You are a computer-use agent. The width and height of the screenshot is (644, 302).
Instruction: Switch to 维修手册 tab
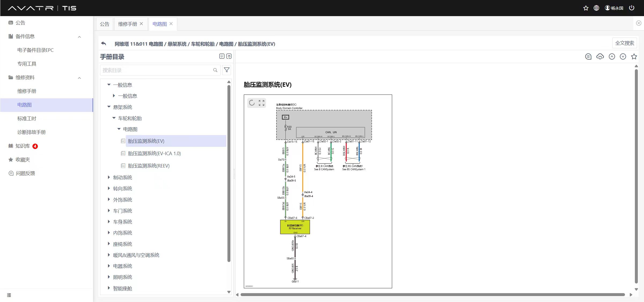coord(127,24)
